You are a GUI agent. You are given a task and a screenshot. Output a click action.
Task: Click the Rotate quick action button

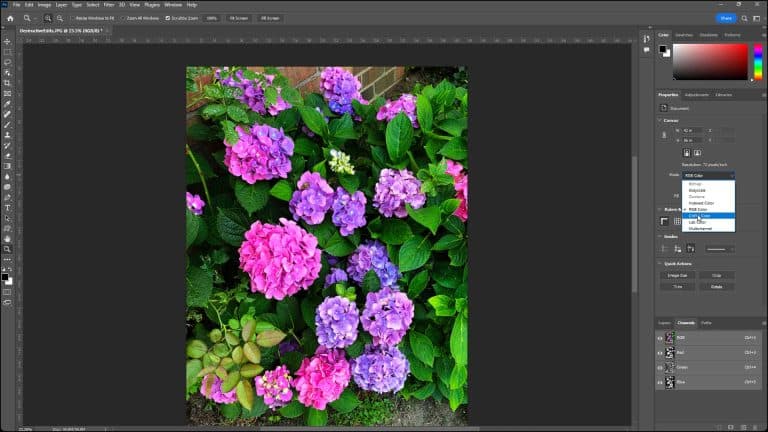click(x=717, y=287)
